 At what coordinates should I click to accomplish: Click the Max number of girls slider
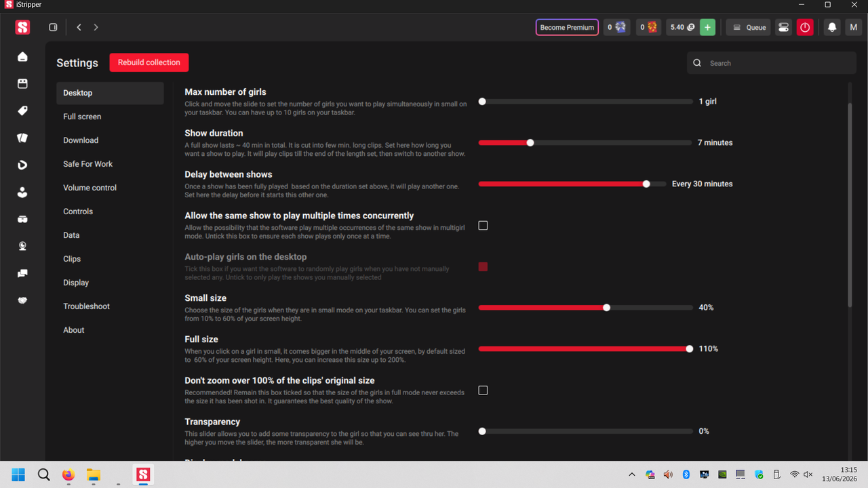[x=586, y=102]
